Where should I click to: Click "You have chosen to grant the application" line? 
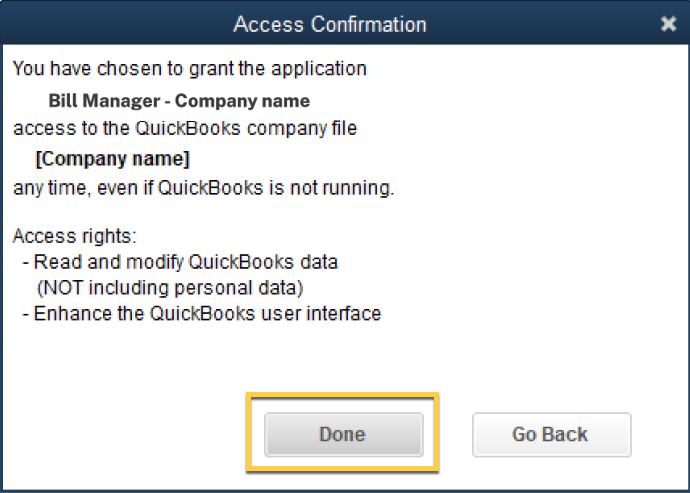189,69
